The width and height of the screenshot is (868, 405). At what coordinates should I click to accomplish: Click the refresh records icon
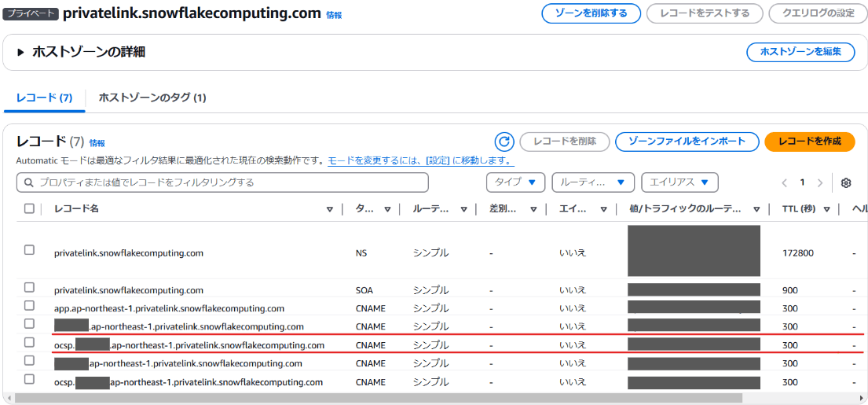tap(504, 142)
